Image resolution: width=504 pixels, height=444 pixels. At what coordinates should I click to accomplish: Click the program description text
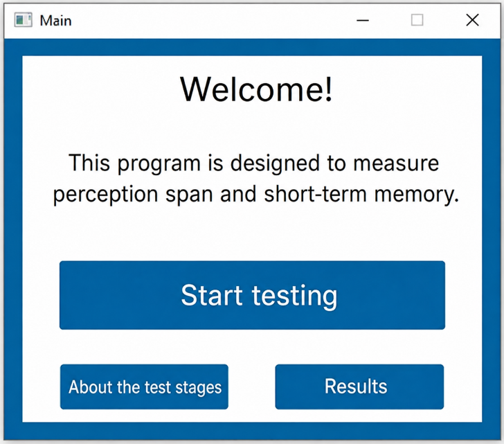(x=255, y=179)
